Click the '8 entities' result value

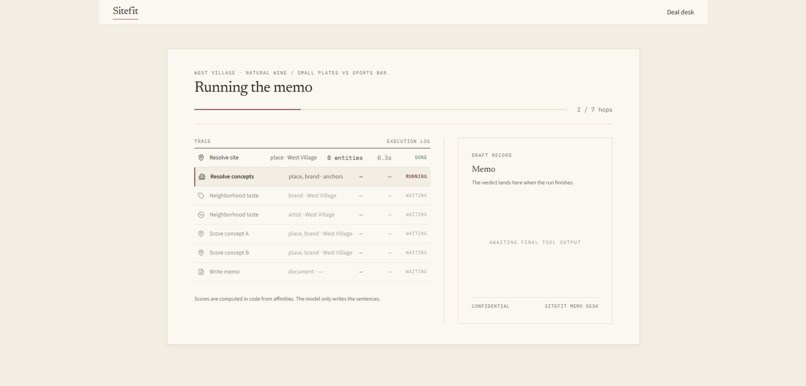click(345, 158)
